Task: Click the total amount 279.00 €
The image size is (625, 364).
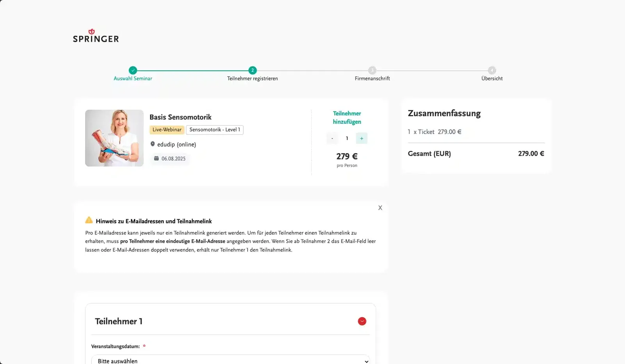Action: click(x=531, y=154)
